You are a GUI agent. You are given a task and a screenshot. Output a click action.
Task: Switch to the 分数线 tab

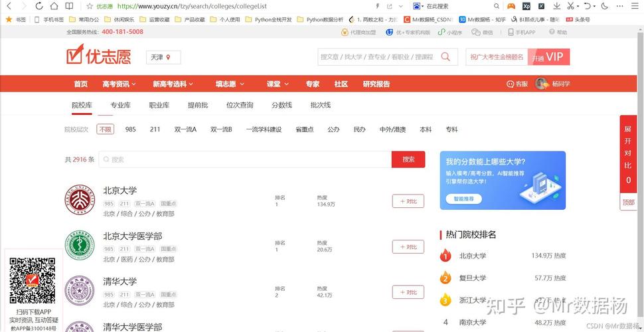(x=282, y=105)
